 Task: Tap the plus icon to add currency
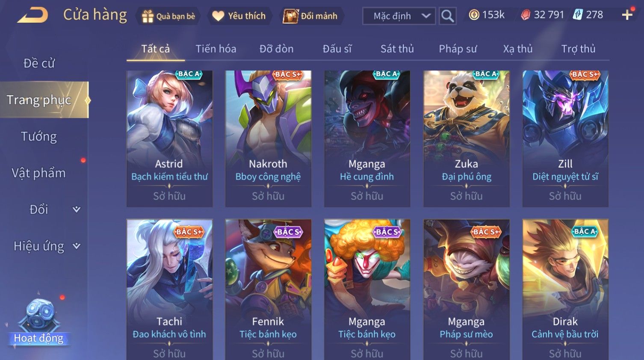(x=627, y=15)
